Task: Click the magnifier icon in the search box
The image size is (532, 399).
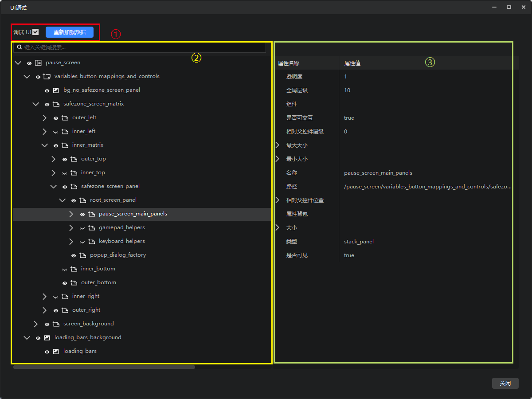Action: (20, 47)
